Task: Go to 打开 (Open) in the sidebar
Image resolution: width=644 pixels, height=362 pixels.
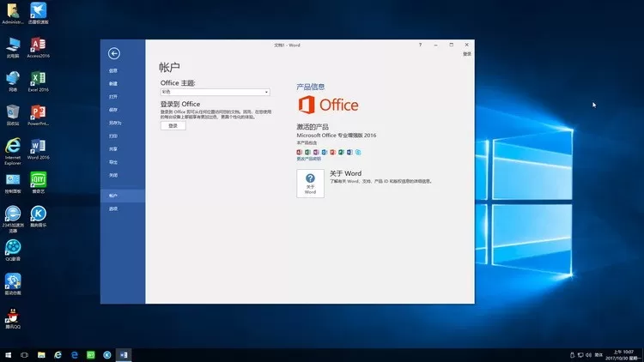Action: point(113,97)
